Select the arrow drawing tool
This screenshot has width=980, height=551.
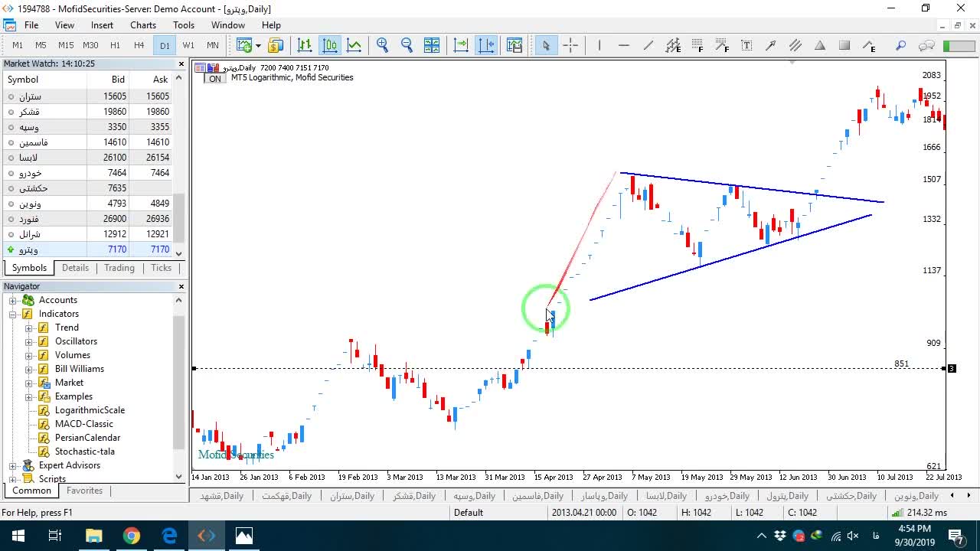point(771,45)
